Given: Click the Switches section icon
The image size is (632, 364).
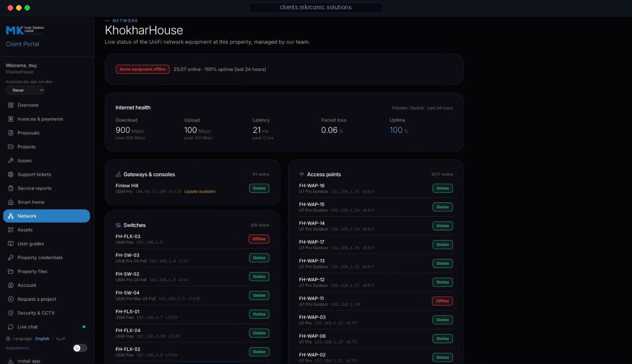Looking at the screenshot, I should pyautogui.click(x=118, y=225).
